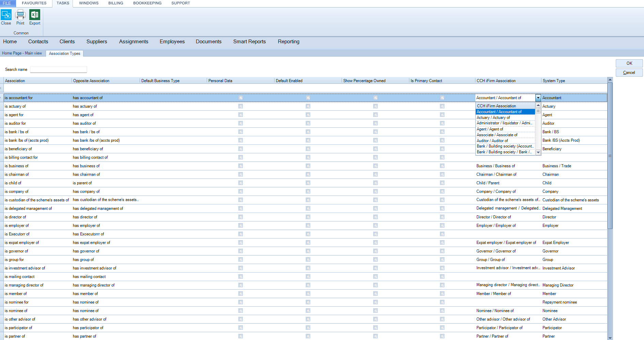Tick Personal Data for is chairman of
The height and width of the screenshot is (340, 644).
[x=241, y=174]
